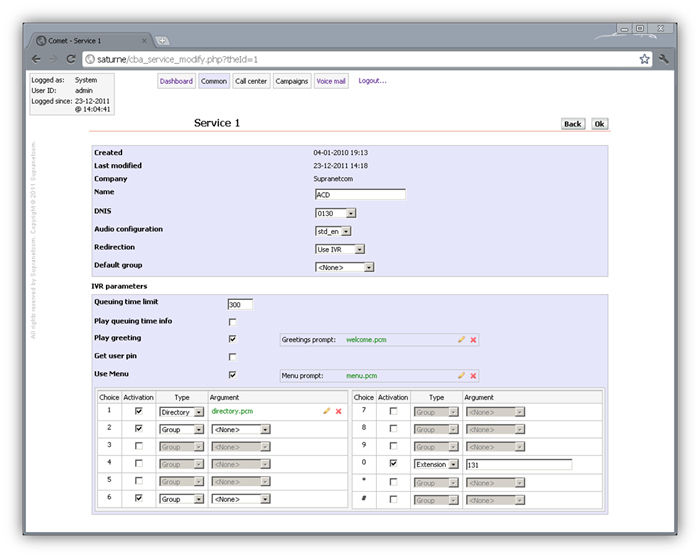Activate menu choice 8 checkbox
The height and width of the screenshot is (558, 700).
393,429
